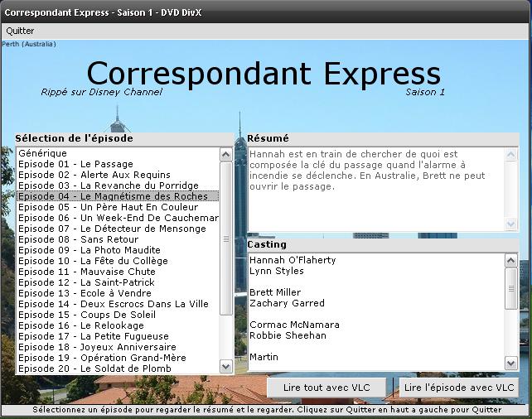Viewport: 532px width, 419px height.
Task: Select Episode 06 - Un Week-End De Cauchemar
Action: coord(118,218)
